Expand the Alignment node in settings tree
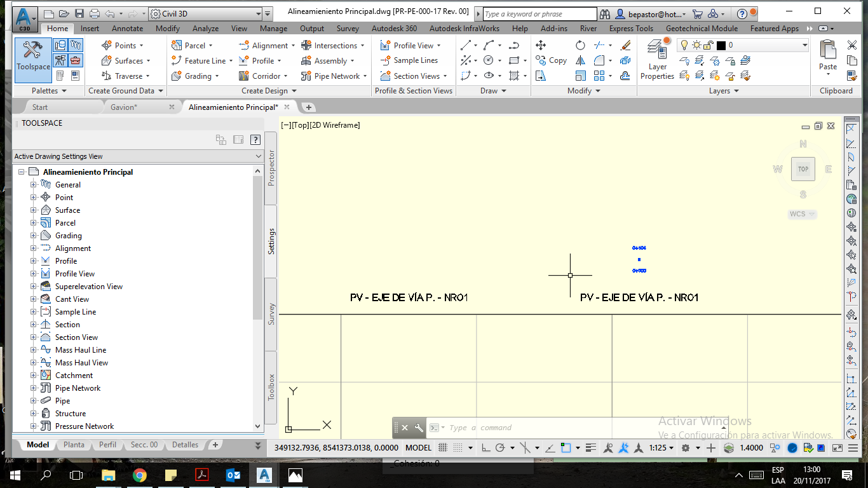The height and width of the screenshot is (488, 868). pyautogui.click(x=34, y=248)
